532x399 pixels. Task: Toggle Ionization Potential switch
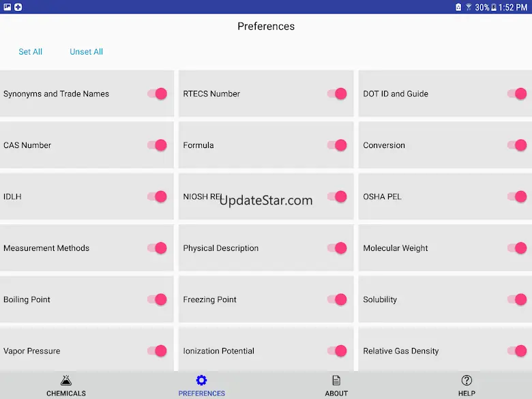(x=337, y=351)
